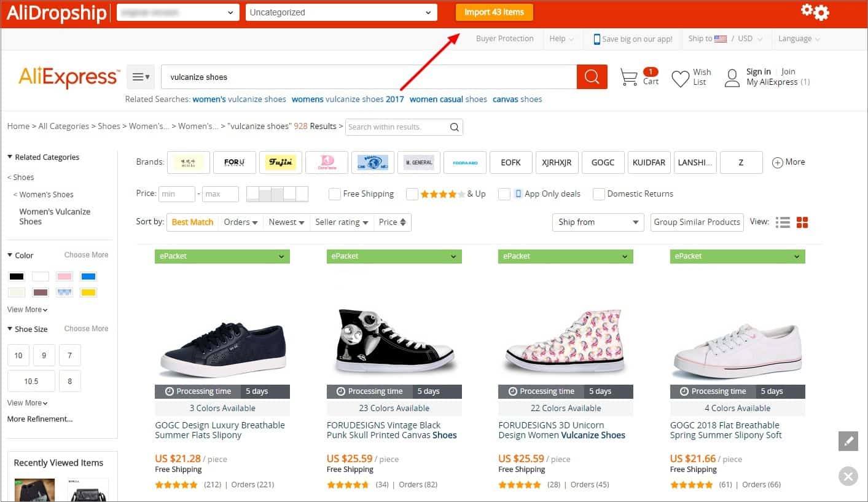Open the blurred store selector dropdown
This screenshot has height=502, width=868.
tap(178, 12)
